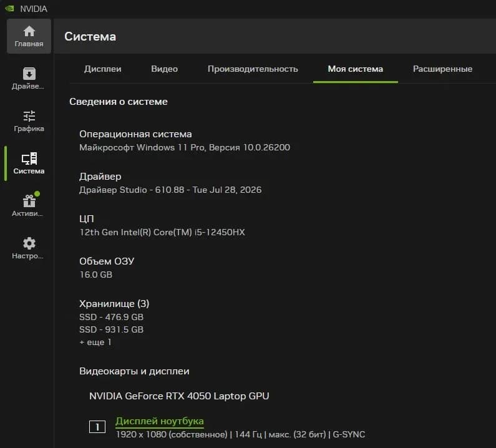The width and height of the screenshot is (496, 448).
Task: Select the Драйвер Studio 610.88 text
Action: point(170,190)
